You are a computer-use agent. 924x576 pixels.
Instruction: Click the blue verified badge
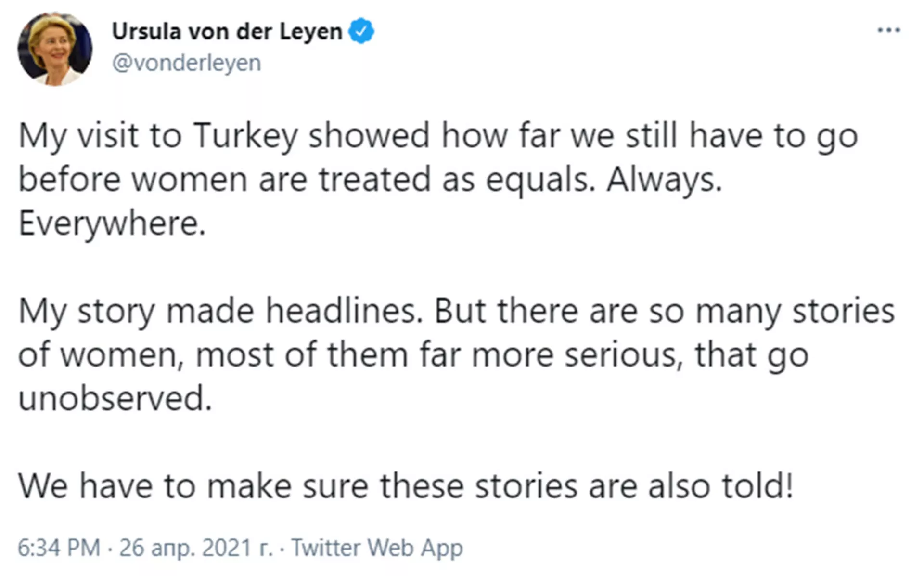pos(361,31)
